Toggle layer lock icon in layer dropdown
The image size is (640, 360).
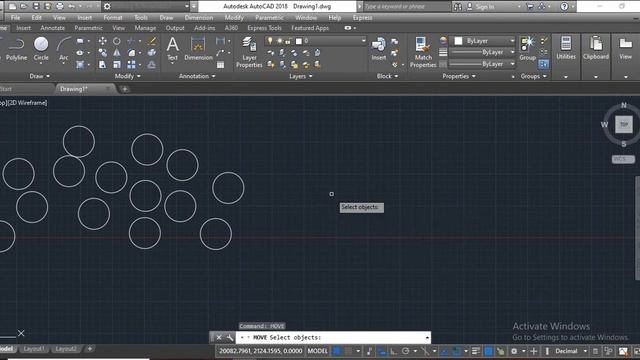coord(289,41)
